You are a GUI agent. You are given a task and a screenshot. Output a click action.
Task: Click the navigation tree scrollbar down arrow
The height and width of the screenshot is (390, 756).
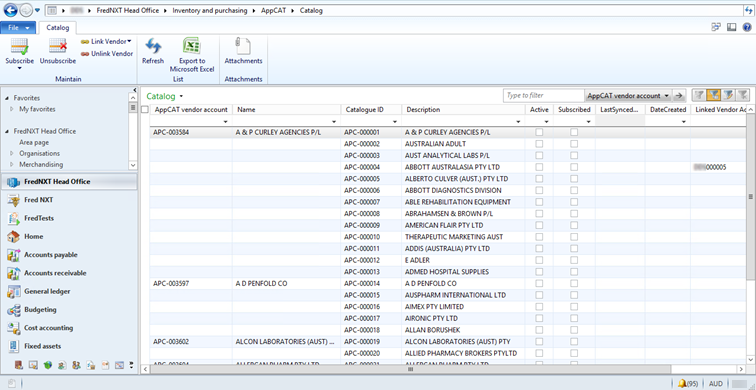[x=133, y=165]
